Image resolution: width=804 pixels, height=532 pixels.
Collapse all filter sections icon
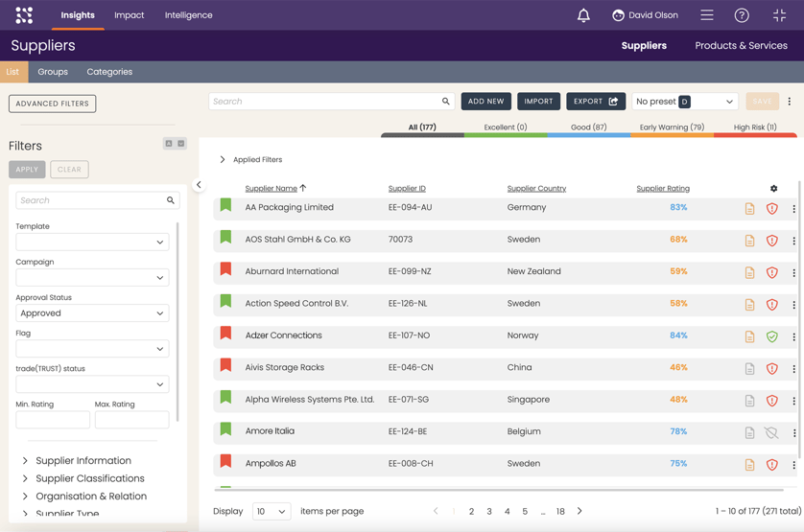click(168, 144)
